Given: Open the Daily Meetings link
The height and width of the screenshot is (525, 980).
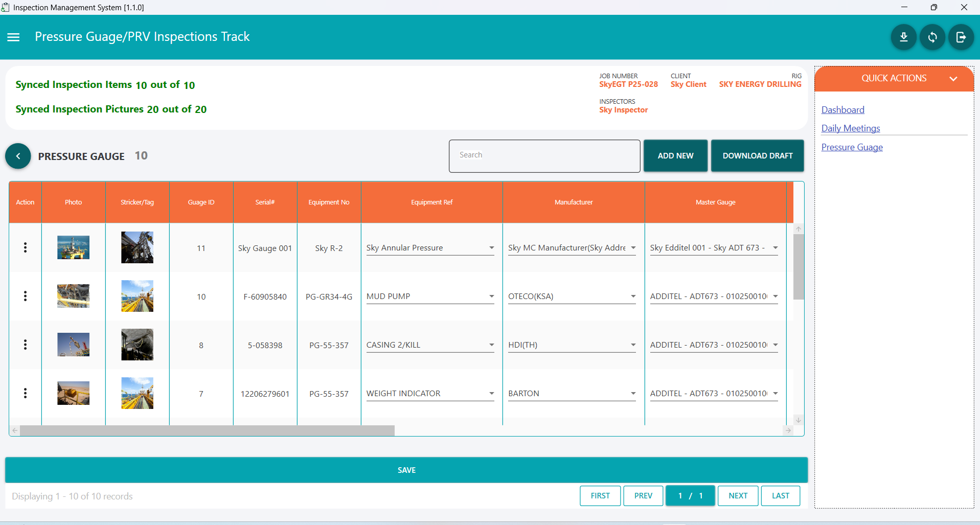Looking at the screenshot, I should [x=851, y=128].
